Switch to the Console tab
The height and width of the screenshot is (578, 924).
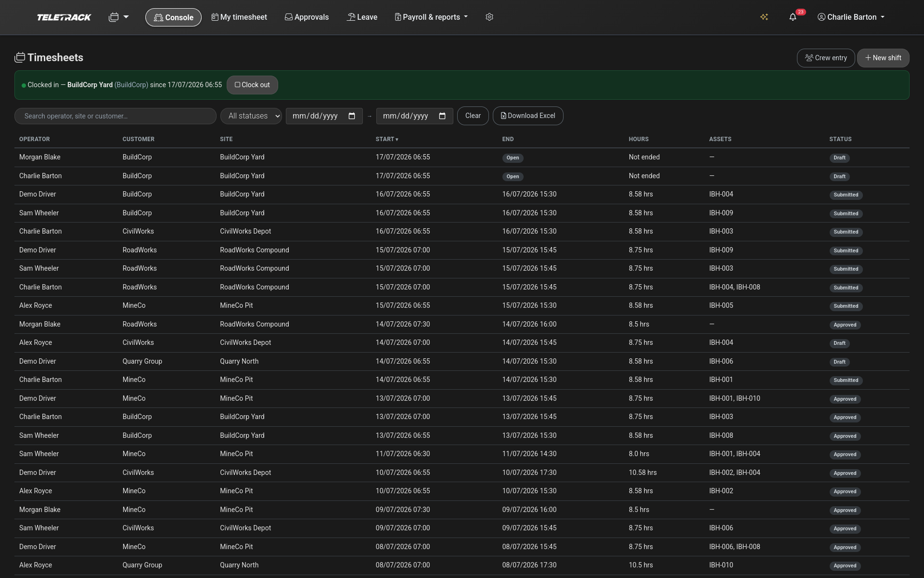pyautogui.click(x=173, y=17)
